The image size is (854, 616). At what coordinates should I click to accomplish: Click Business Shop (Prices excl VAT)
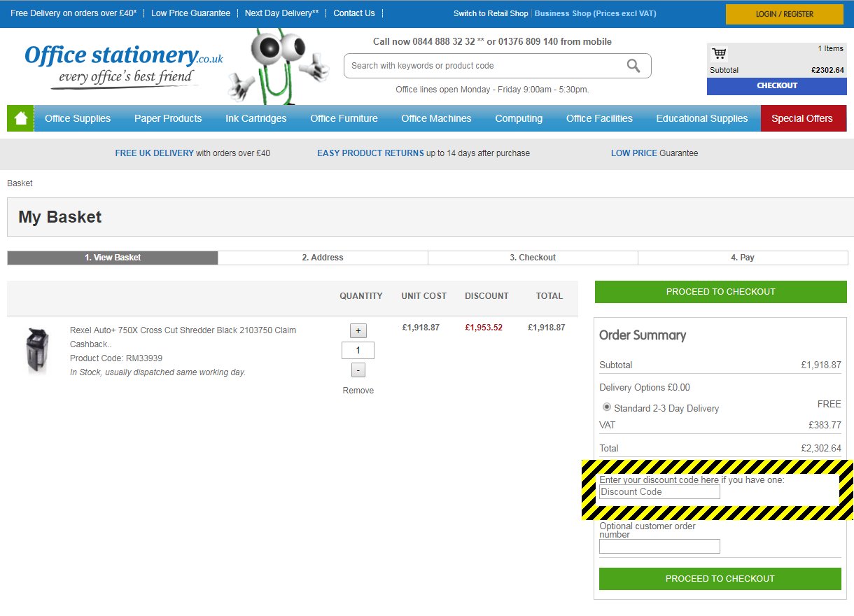[x=596, y=14]
